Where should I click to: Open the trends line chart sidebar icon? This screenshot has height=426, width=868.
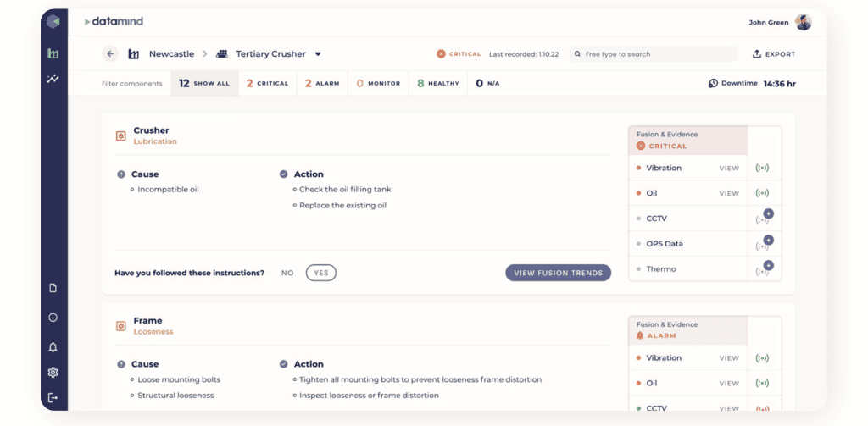(x=53, y=80)
